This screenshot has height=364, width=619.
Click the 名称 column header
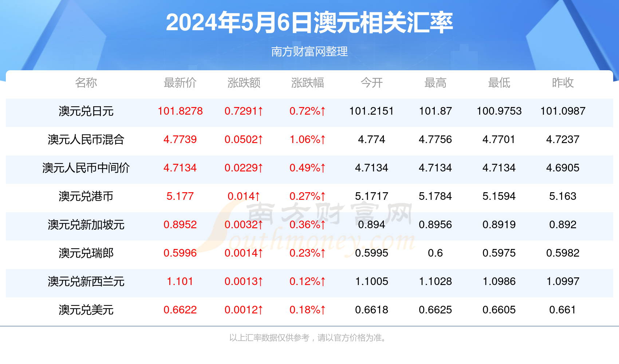(x=86, y=83)
